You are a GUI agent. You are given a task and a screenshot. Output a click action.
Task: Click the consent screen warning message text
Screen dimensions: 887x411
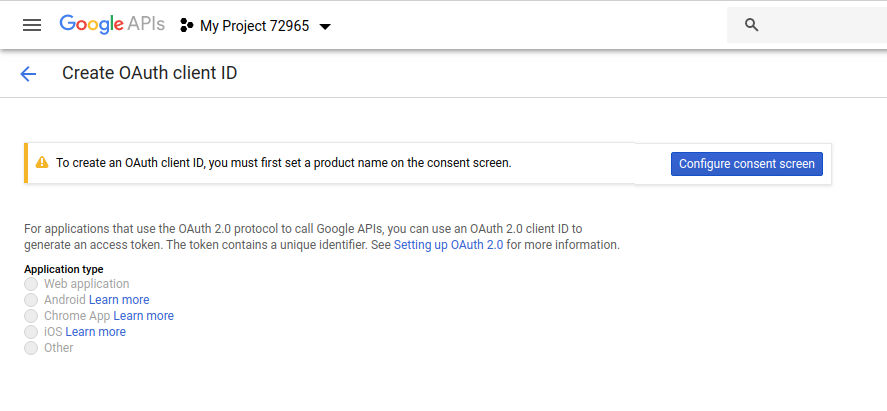(283, 163)
